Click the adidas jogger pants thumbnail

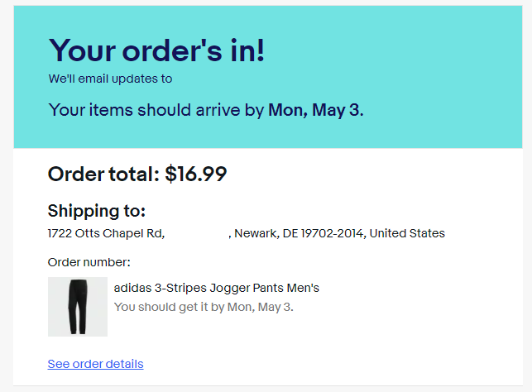(x=78, y=307)
